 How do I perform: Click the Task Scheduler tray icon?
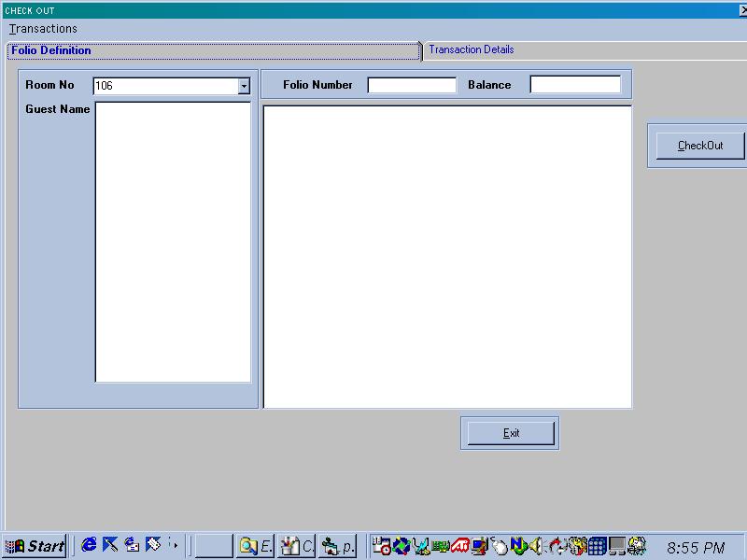click(x=382, y=546)
